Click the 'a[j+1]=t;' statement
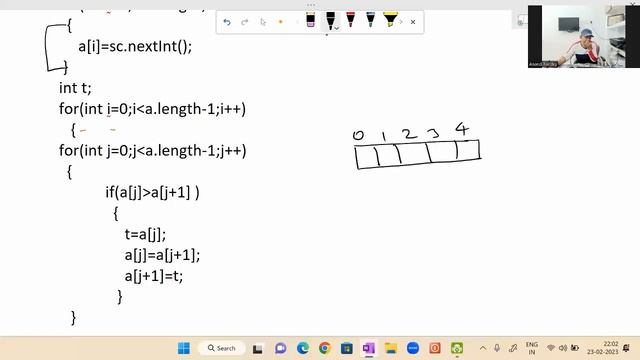Image resolution: width=640 pixels, height=360 pixels. coord(154,276)
